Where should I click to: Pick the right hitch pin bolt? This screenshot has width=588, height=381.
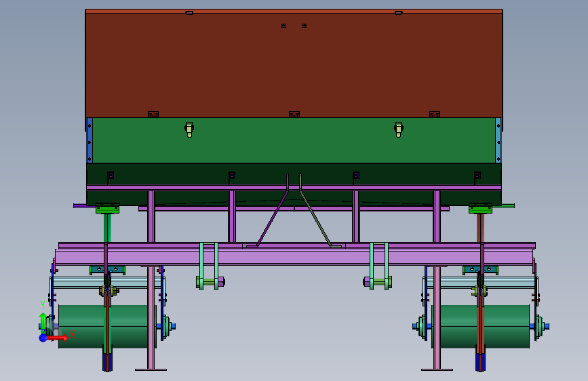coord(378,281)
